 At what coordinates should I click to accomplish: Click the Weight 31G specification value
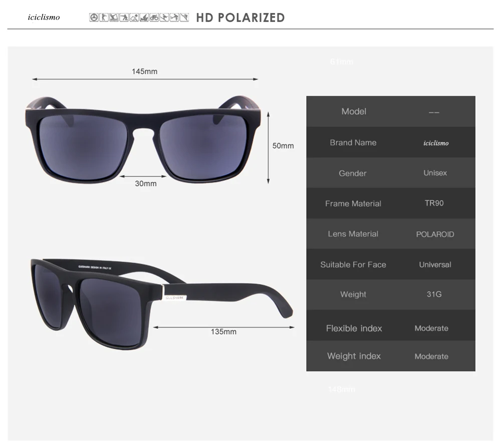[434, 294]
